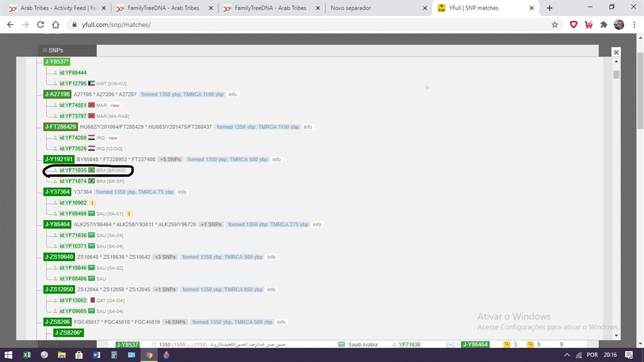
Task: Click the shopping cart extension icon
Action: pos(588,25)
